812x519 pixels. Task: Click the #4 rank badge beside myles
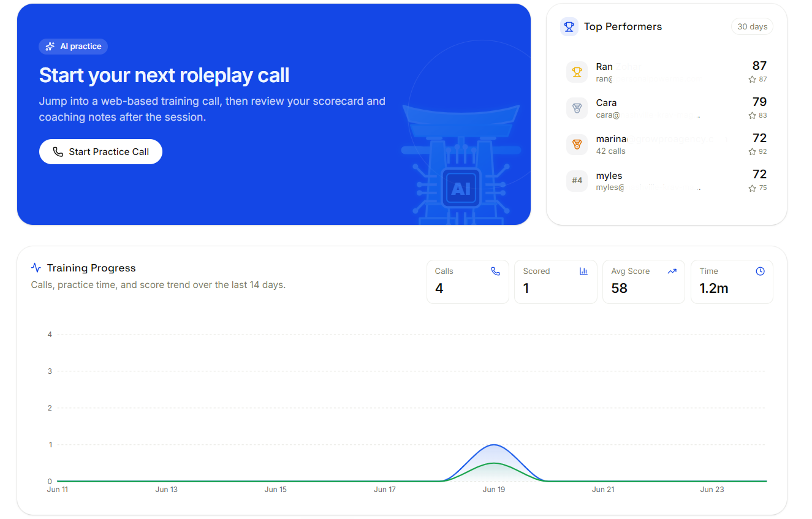pyautogui.click(x=577, y=181)
